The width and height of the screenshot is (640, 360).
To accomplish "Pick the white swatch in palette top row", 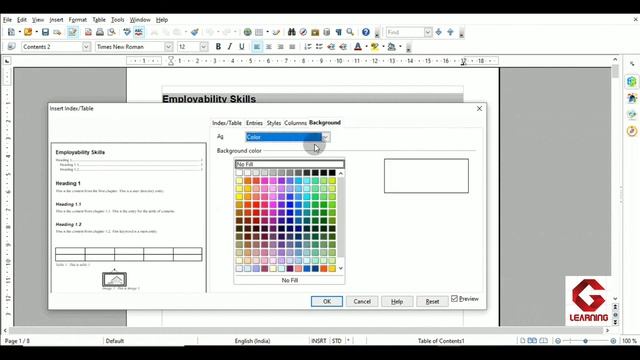I will (x=239, y=173).
